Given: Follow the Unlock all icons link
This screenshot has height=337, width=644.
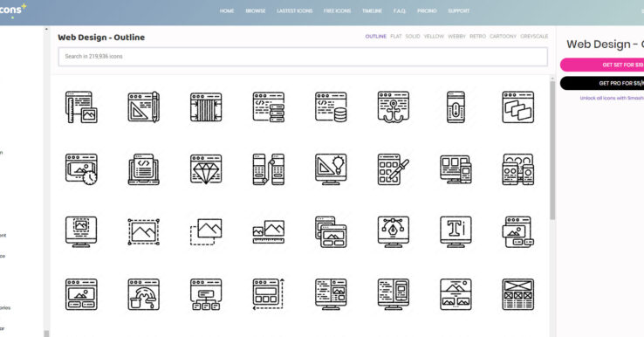Looking at the screenshot, I should pos(612,99).
